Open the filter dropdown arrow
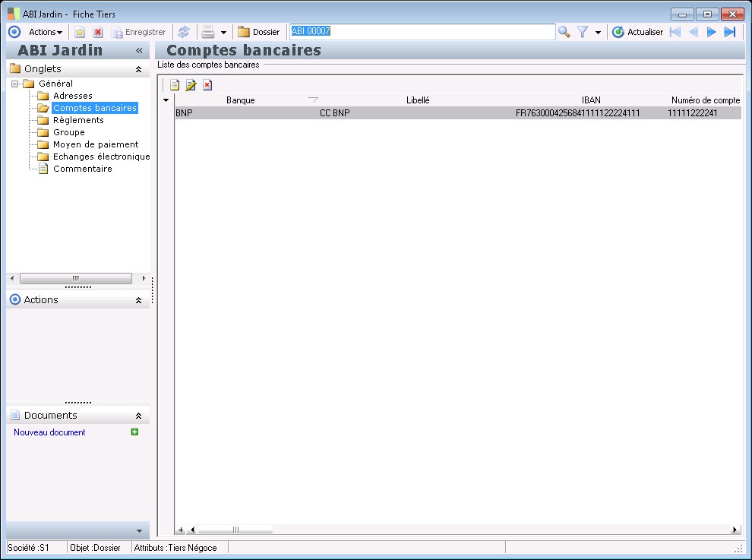Screen dimensions: 752x560 598,33
